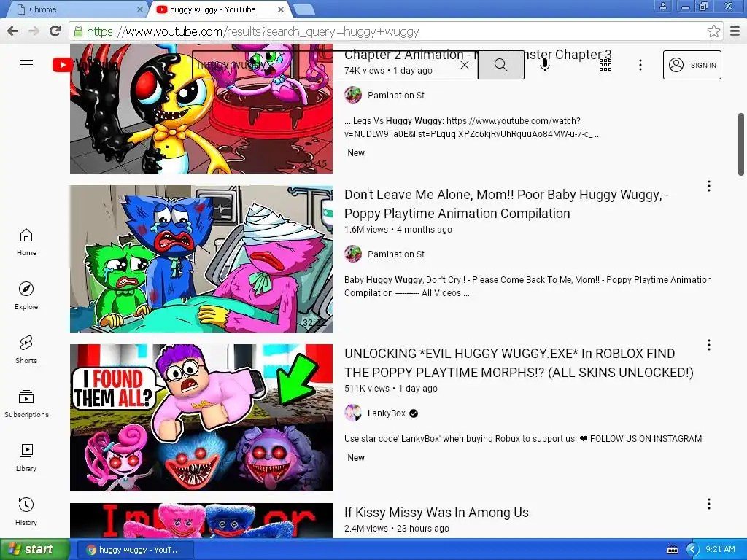Open the Among Us Kissy Missy thumbnail
This screenshot has width=747, height=560.
[x=201, y=521]
